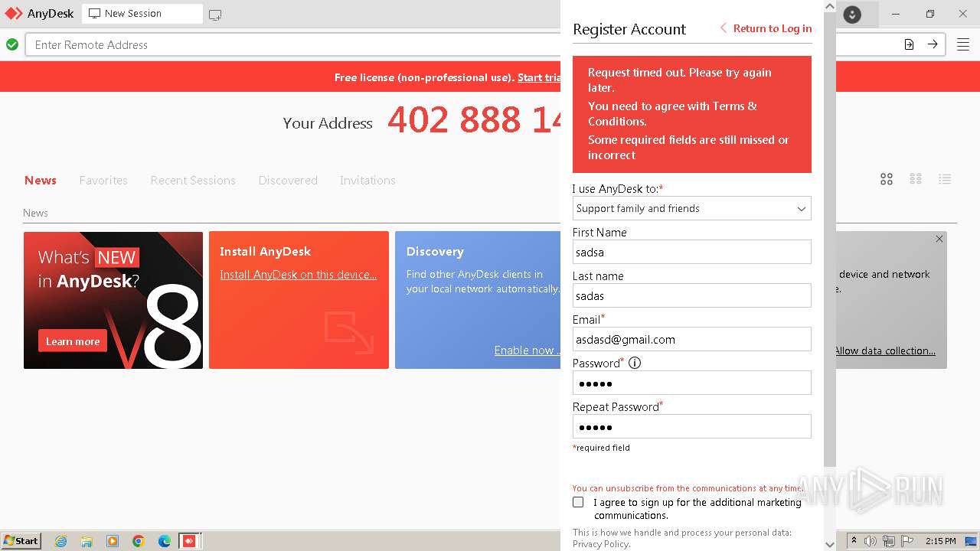Close the data collection news card
Screen dimensions: 980x551
tap(939, 239)
